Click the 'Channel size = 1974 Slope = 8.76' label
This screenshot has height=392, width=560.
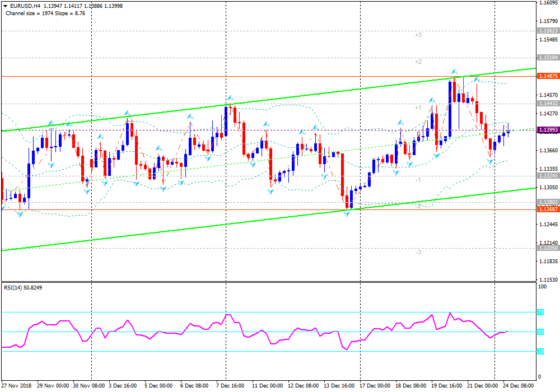pyautogui.click(x=45, y=13)
